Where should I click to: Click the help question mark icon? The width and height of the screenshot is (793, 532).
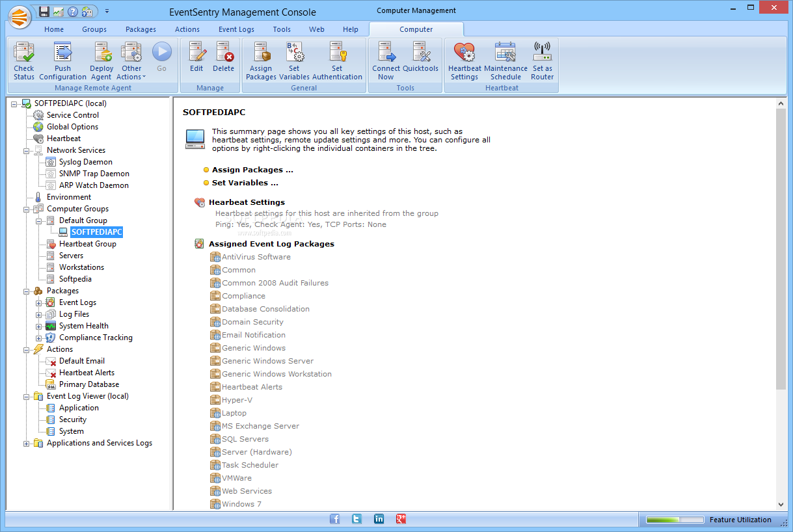click(x=73, y=11)
